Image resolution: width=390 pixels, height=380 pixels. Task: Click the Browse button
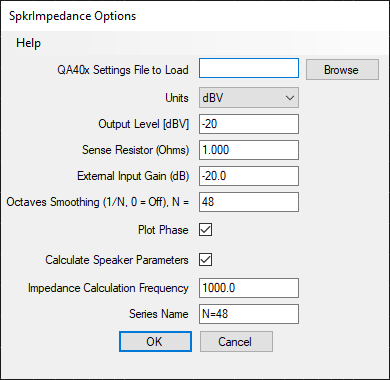click(342, 70)
